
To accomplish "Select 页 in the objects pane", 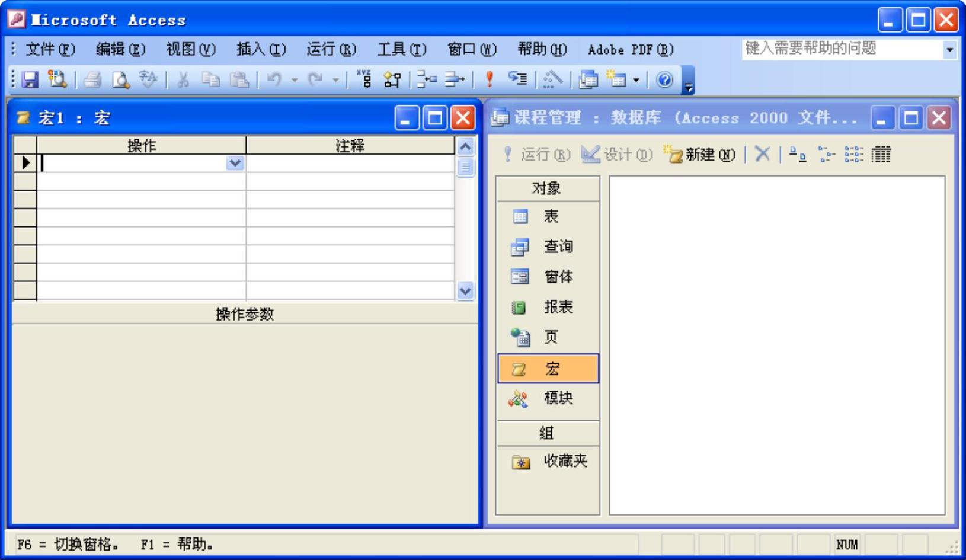I will coord(548,337).
